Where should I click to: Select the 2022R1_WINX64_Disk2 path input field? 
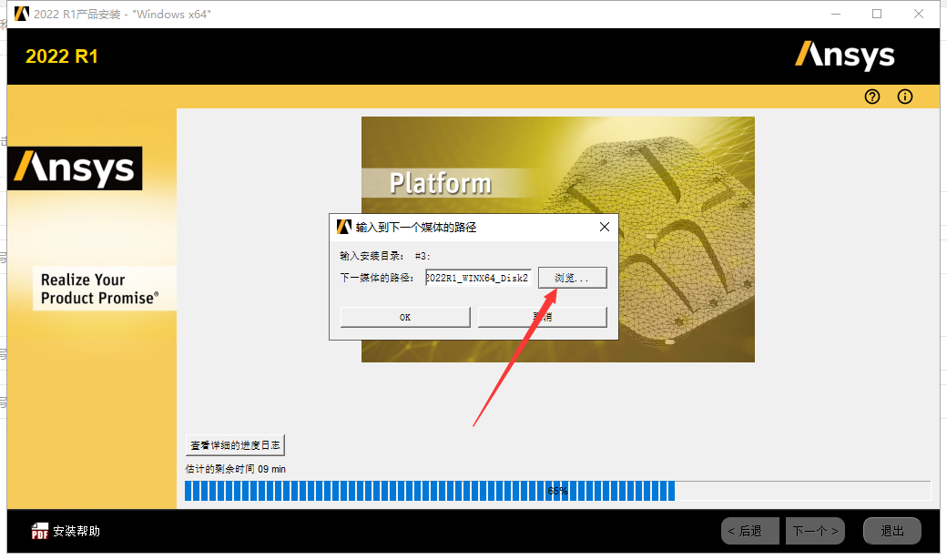point(477,278)
